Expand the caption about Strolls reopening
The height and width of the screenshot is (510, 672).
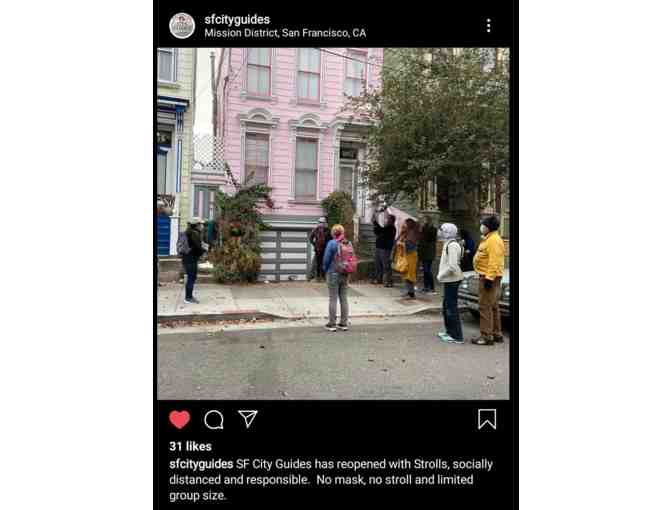(x=331, y=480)
